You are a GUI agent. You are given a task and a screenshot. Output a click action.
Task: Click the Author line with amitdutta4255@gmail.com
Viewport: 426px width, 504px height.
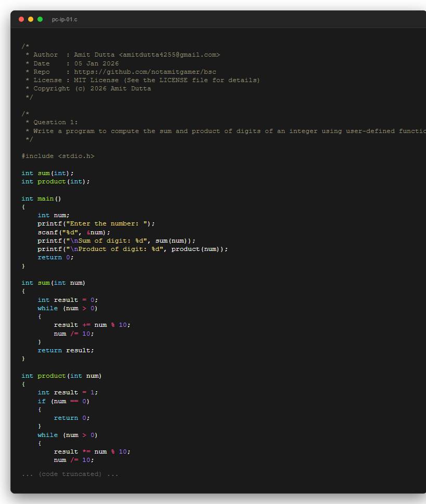tap(123, 55)
